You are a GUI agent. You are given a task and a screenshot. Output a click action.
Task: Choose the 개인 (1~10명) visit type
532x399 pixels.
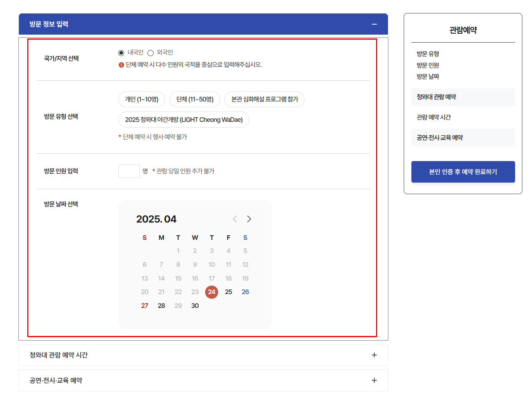click(141, 99)
